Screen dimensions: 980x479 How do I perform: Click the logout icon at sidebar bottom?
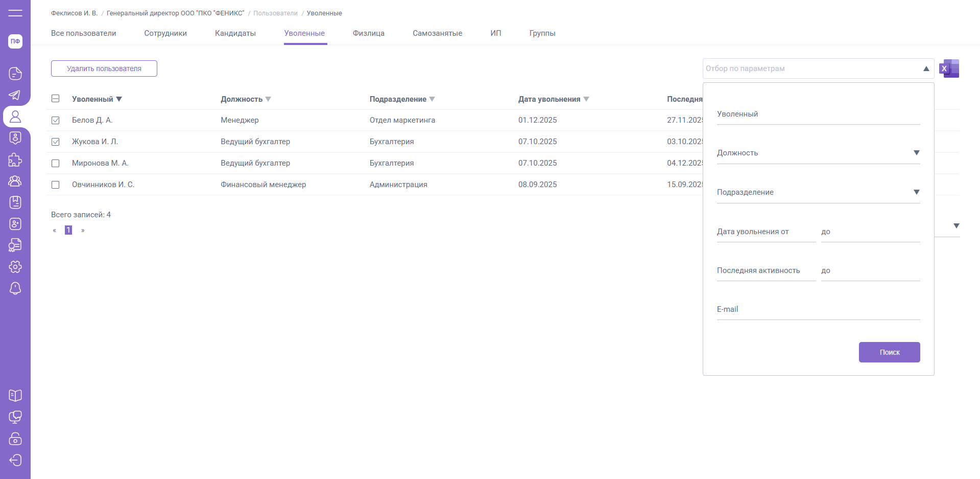(x=15, y=460)
